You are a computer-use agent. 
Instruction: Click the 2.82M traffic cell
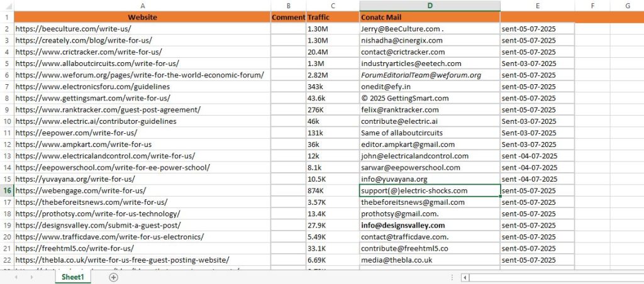(333, 75)
